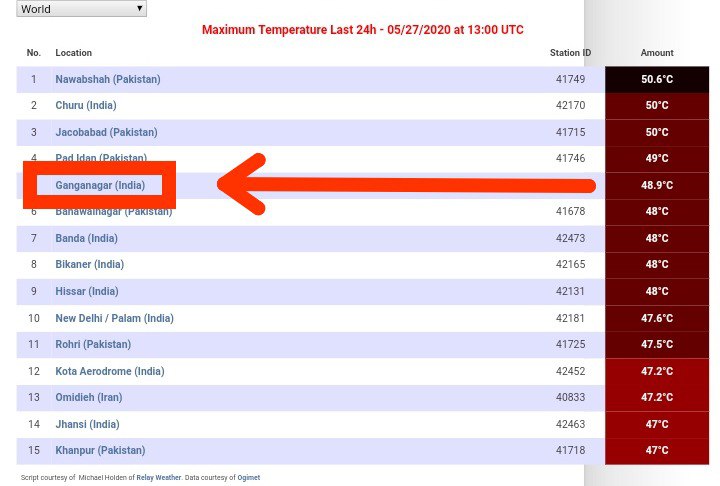Select station ID 41715
Viewport: 720px width, 486px height.
(570, 132)
